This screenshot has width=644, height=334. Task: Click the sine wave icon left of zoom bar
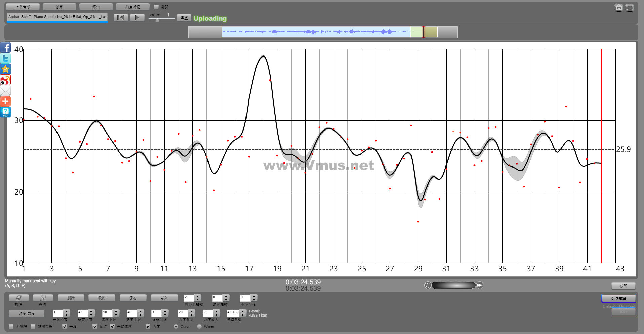(428, 285)
